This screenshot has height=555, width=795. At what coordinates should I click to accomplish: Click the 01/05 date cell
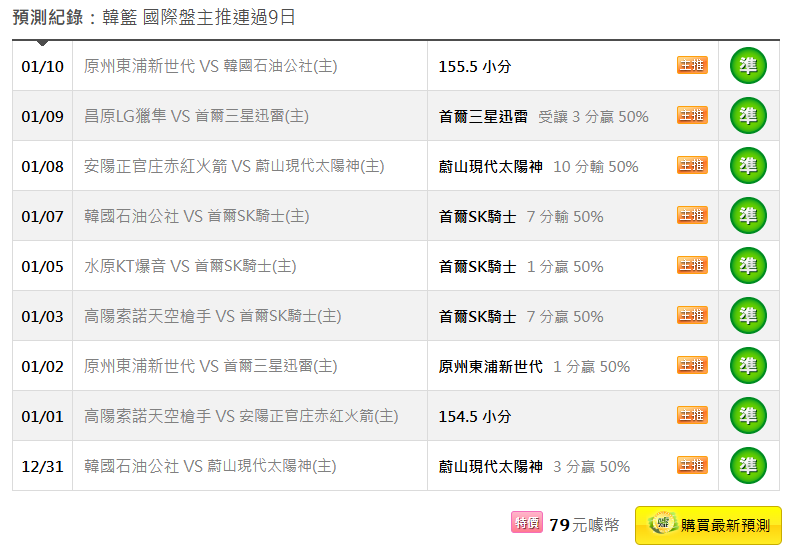click(x=43, y=266)
